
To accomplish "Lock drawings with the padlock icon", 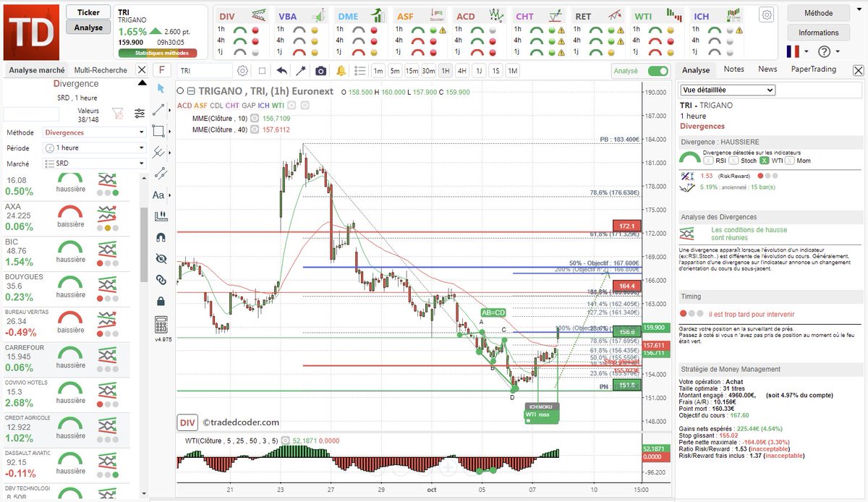I will pos(161,300).
